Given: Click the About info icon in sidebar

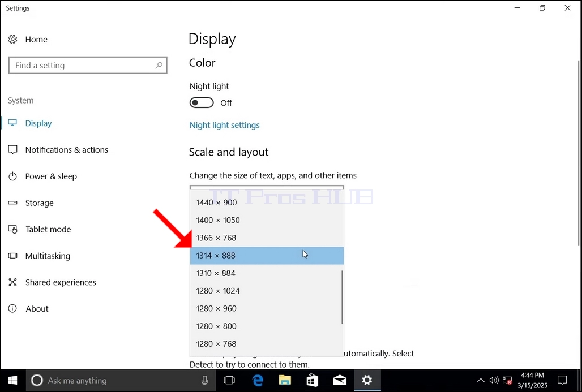Looking at the screenshot, I should (12, 308).
